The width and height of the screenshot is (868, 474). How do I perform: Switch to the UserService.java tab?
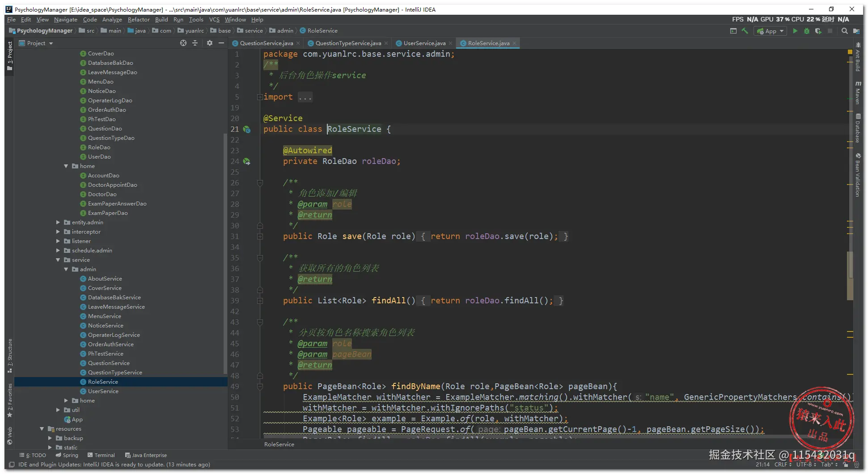424,43
